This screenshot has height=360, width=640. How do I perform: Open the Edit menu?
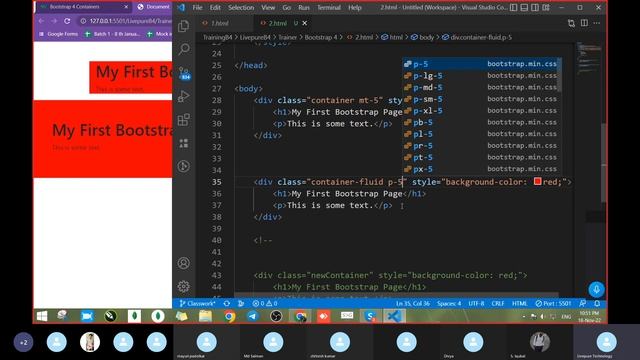tap(215, 7)
